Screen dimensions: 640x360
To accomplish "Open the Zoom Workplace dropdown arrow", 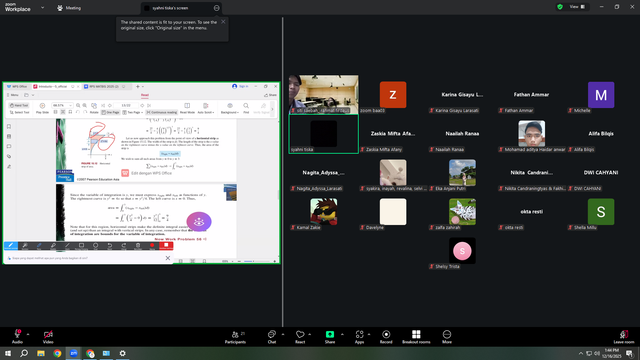I will [x=42, y=7].
